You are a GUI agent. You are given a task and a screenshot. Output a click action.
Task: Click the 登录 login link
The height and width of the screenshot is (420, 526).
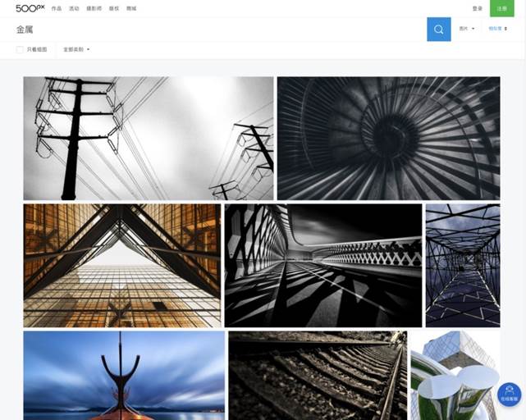point(478,8)
